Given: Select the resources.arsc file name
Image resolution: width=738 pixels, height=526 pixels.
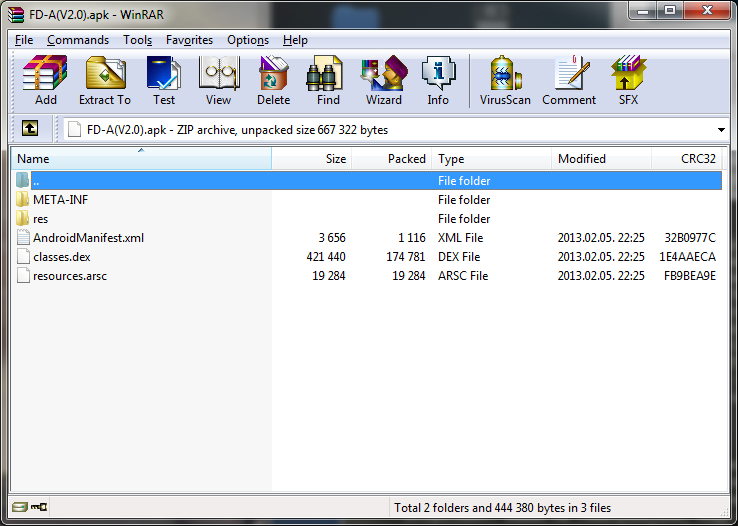Looking at the screenshot, I should 70,276.
